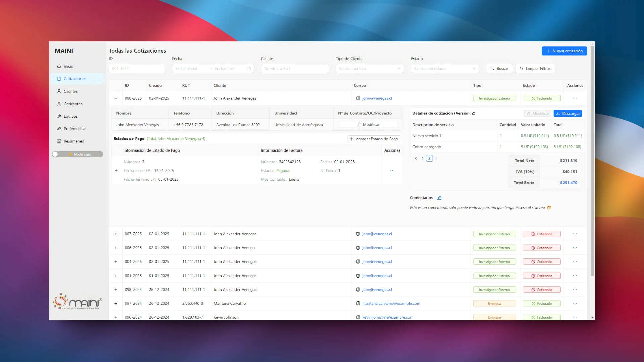Click Modificar under N° de Contrato/OC/Proyecto
This screenshot has width=644, height=362.
[x=368, y=125]
